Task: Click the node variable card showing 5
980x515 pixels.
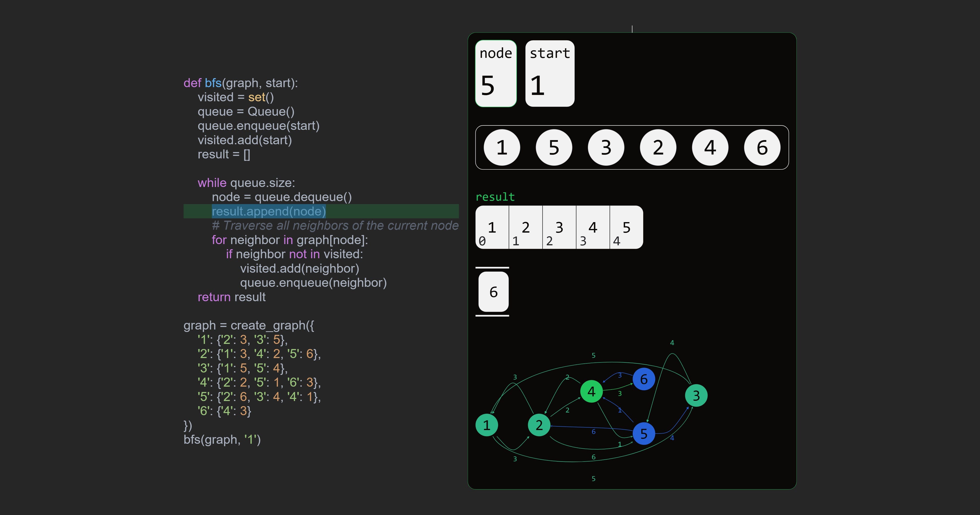Action: [x=496, y=73]
